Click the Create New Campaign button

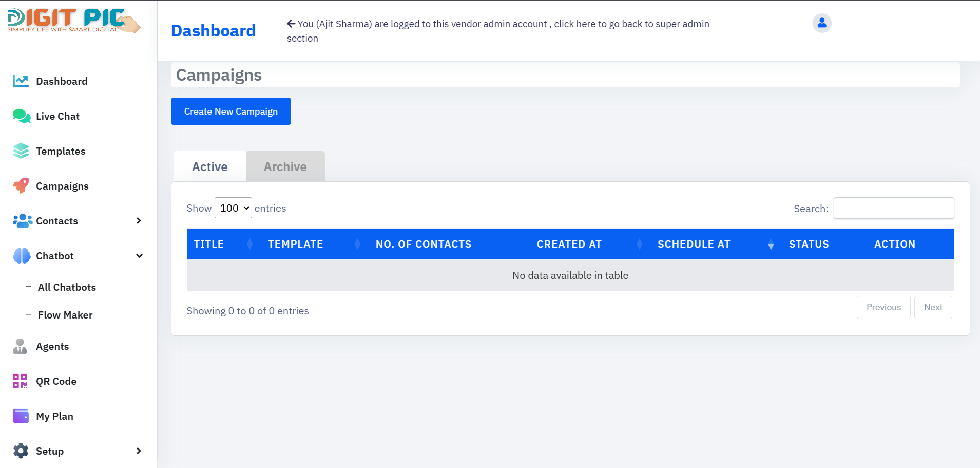click(x=230, y=111)
